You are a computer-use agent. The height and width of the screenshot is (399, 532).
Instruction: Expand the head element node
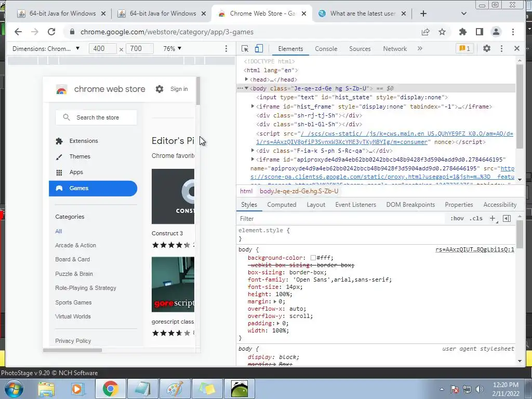(247, 79)
